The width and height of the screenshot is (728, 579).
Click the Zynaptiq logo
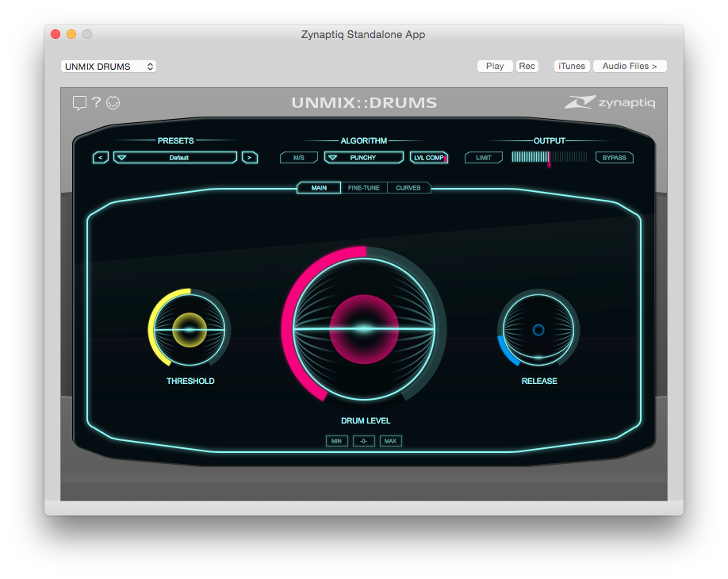[x=611, y=102]
